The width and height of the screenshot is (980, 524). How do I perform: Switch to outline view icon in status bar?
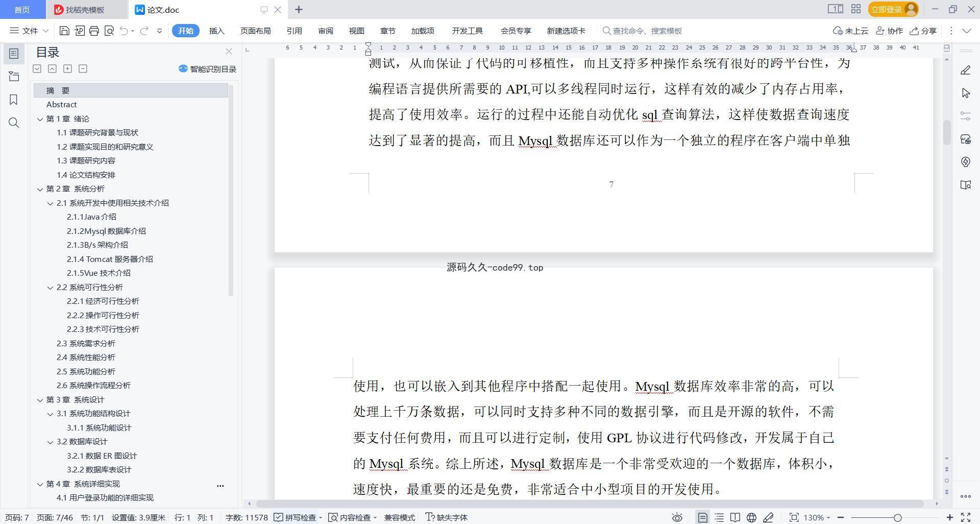(x=719, y=517)
